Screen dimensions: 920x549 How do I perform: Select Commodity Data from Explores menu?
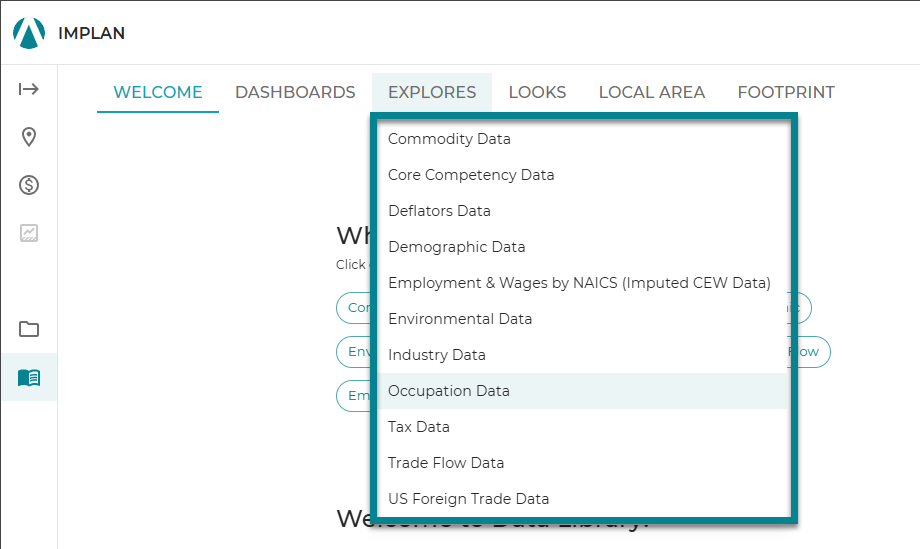[x=582, y=139]
